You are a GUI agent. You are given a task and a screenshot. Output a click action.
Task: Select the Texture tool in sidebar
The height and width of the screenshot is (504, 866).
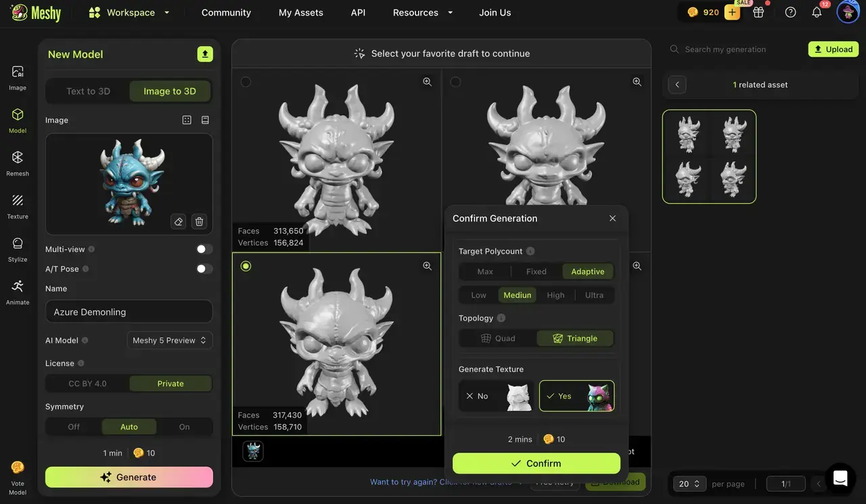(x=18, y=205)
